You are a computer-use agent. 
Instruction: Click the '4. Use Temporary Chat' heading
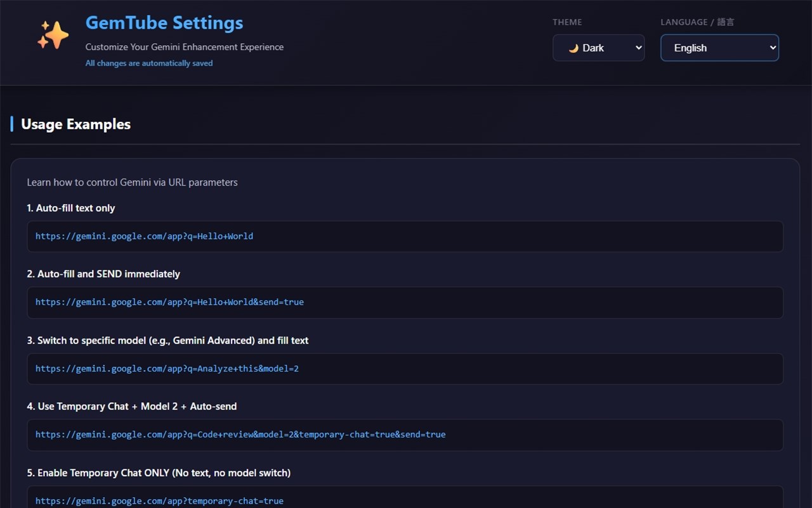[131, 406]
